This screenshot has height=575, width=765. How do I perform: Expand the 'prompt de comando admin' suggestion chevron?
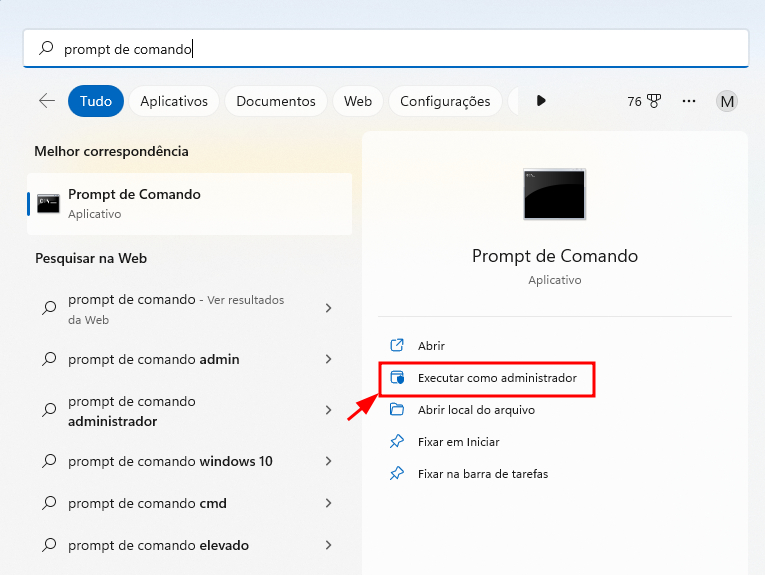tap(328, 359)
